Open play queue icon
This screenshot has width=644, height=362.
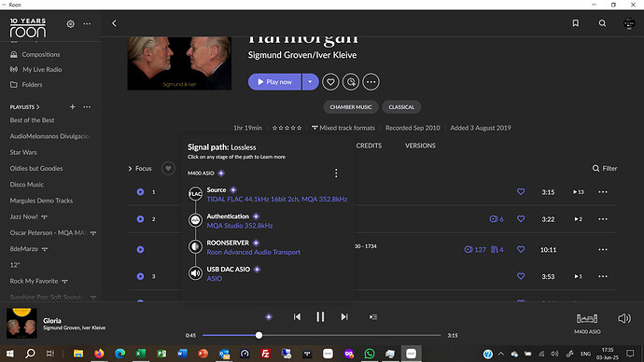(373, 317)
